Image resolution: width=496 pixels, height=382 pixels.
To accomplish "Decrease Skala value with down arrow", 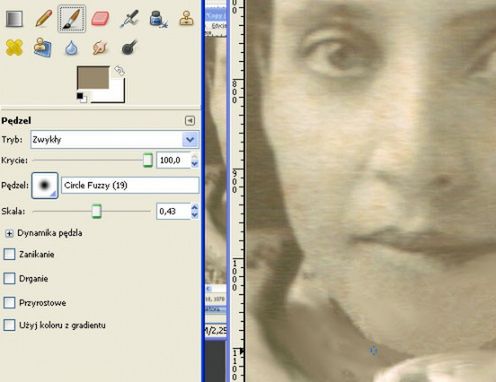I will 195,215.
